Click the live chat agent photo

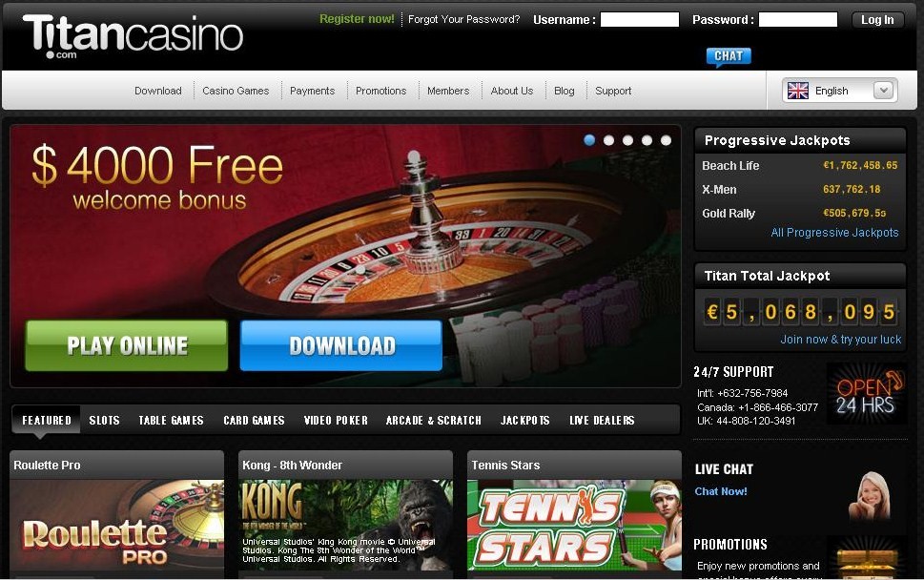(x=870, y=496)
